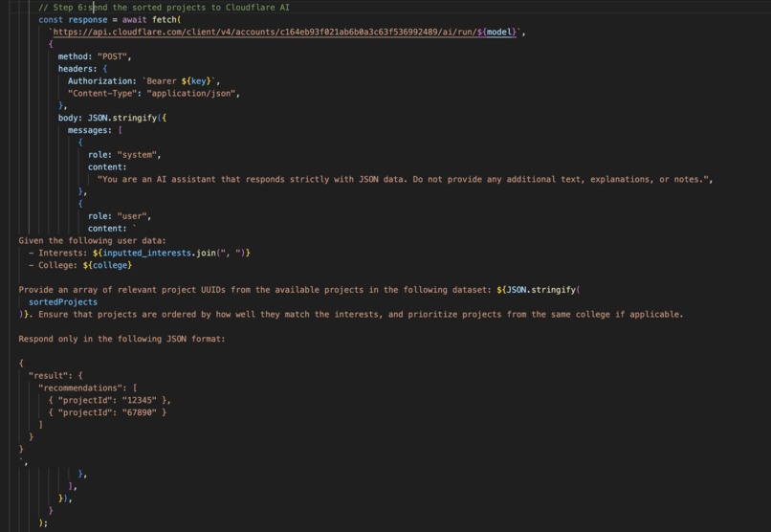Click the "recommendations" JSON key

pyautogui.click(x=80, y=388)
